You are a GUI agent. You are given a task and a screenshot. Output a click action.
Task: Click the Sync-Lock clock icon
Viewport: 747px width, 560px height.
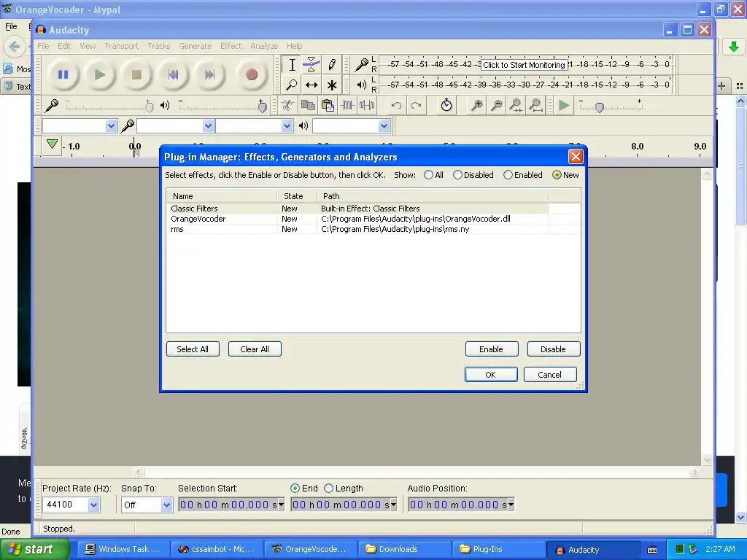tap(446, 105)
